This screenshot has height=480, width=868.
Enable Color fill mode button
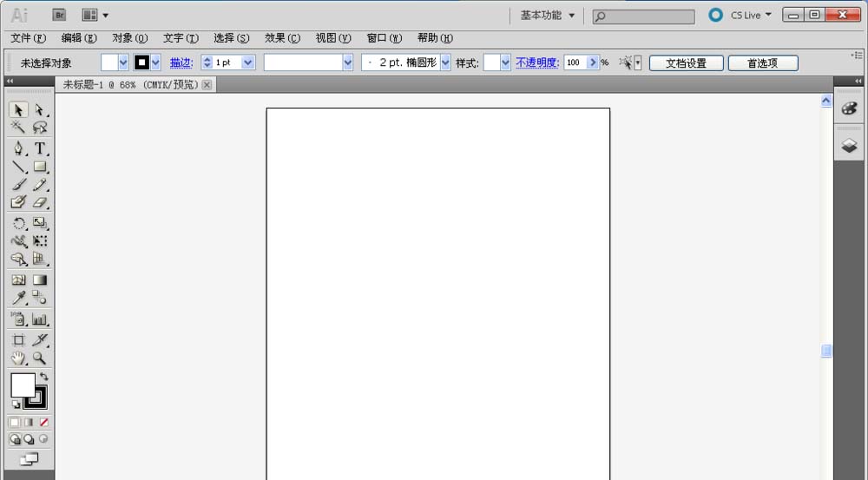pyautogui.click(x=15, y=423)
